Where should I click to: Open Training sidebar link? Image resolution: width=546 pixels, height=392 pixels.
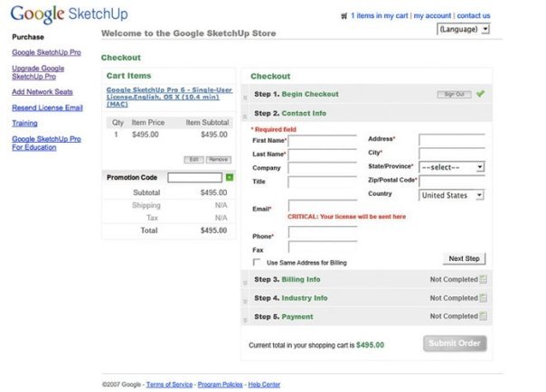24,123
